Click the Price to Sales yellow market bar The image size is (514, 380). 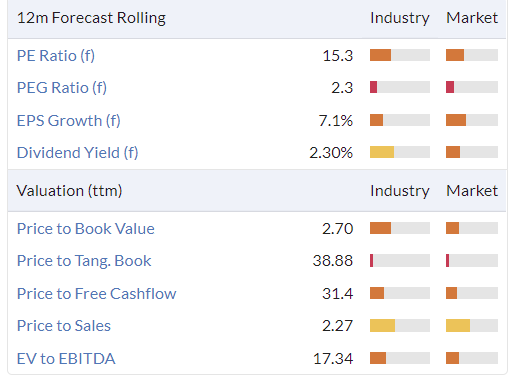point(472,325)
